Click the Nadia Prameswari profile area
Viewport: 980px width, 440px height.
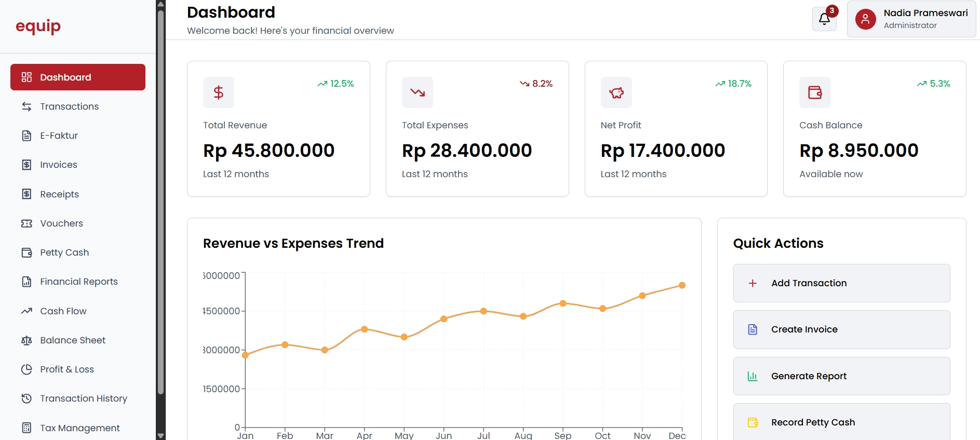[x=911, y=19]
